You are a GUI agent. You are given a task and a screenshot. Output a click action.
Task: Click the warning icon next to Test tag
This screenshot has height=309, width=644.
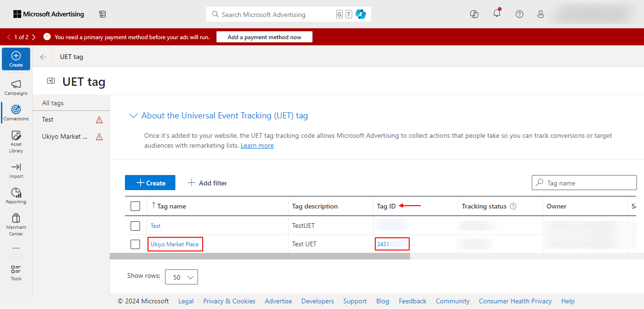[99, 120]
